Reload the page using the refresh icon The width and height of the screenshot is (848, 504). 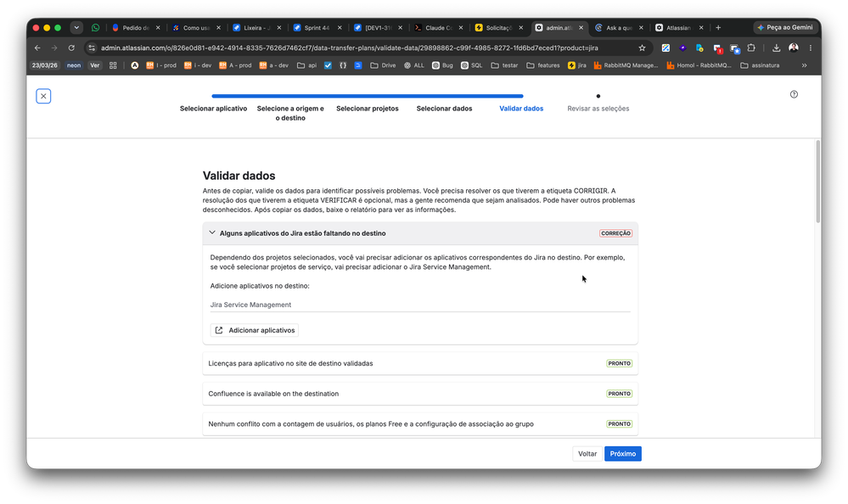coord(71,48)
